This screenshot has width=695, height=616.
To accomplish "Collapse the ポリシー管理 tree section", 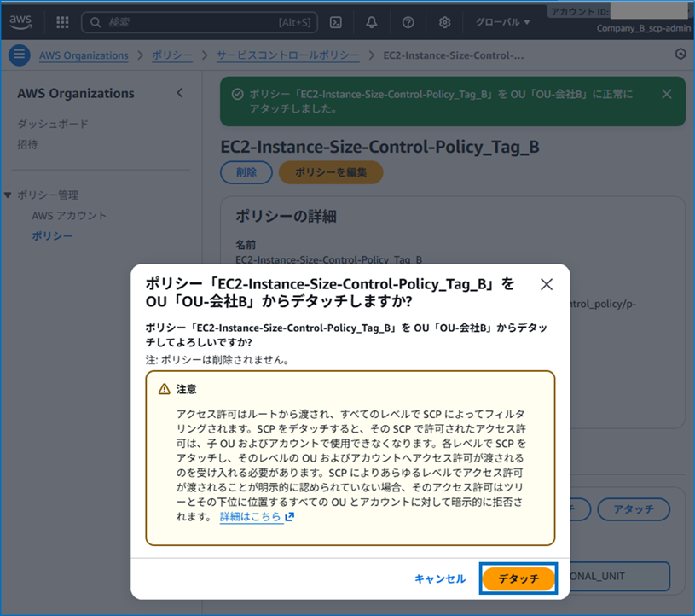I will [x=9, y=195].
